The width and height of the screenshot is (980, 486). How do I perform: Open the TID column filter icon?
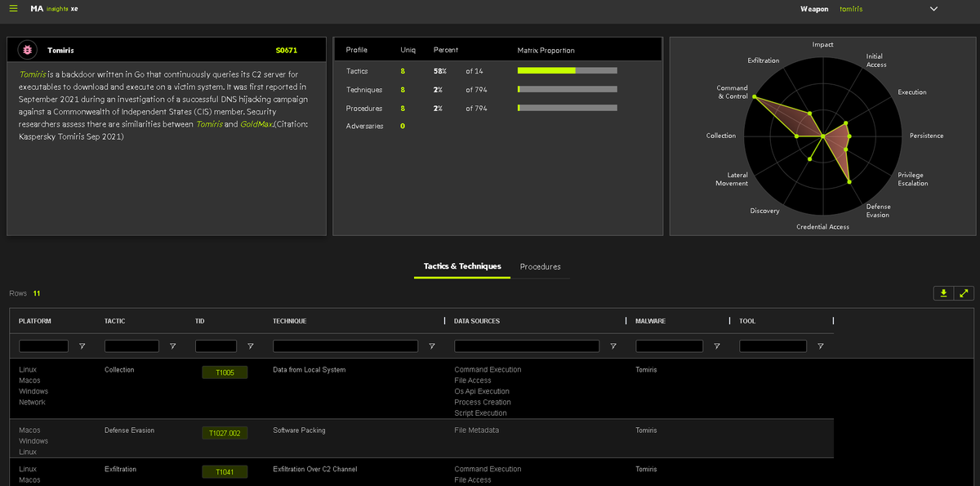coord(250,346)
